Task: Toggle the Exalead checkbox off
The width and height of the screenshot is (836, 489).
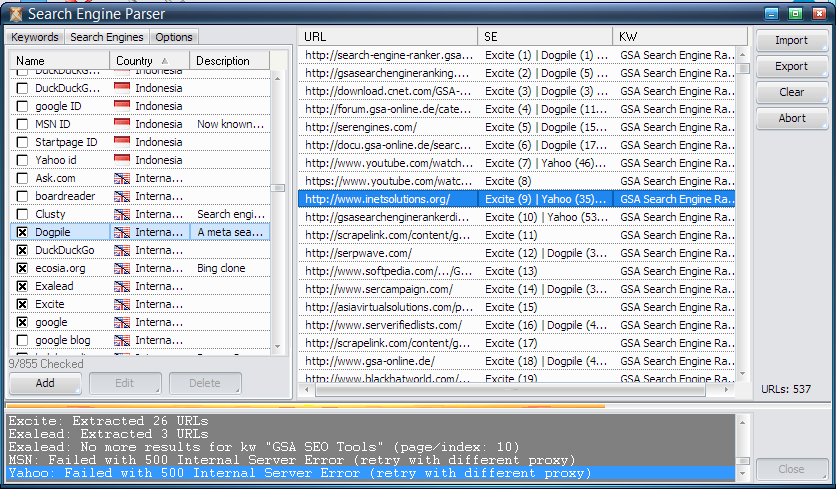Action: click(x=22, y=286)
